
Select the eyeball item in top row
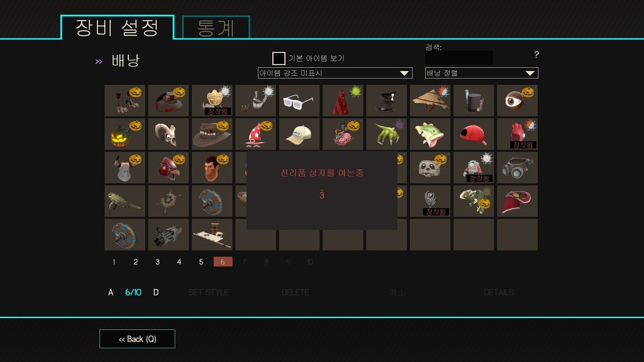tap(517, 101)
